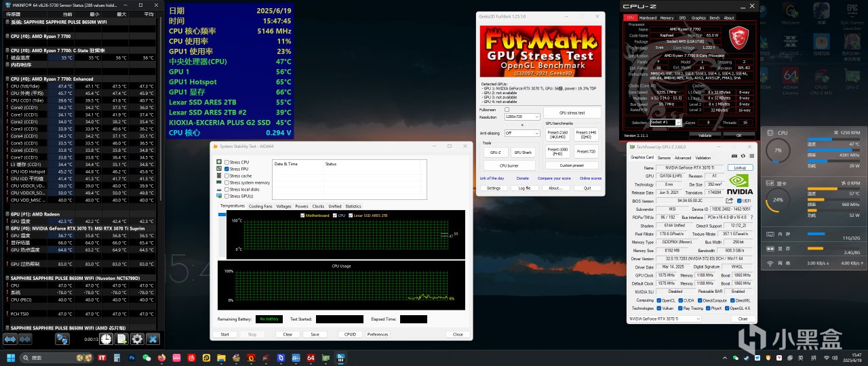Screen dimensions: 868x366
Task: Toggle UEFI checkbox in GPU-Z
Action: click(739, 201)
